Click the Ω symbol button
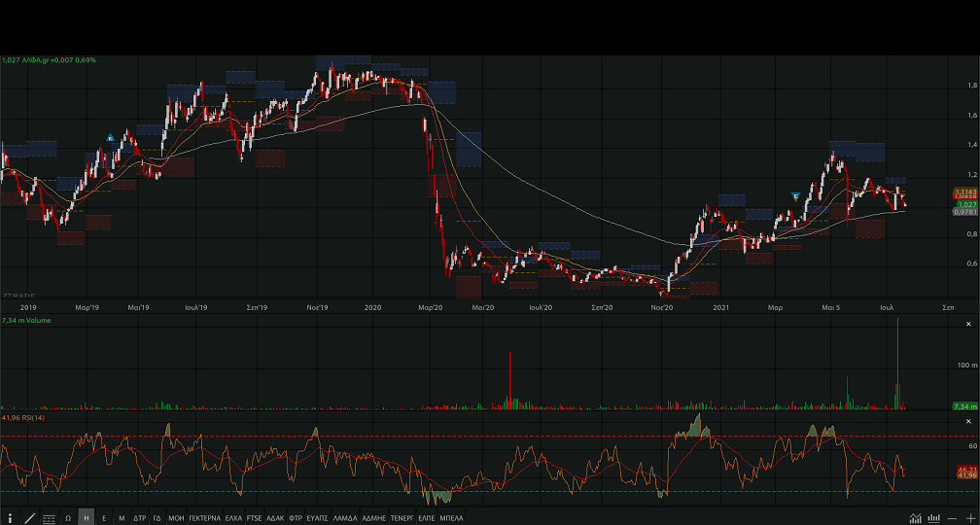 tap(68, 518)
